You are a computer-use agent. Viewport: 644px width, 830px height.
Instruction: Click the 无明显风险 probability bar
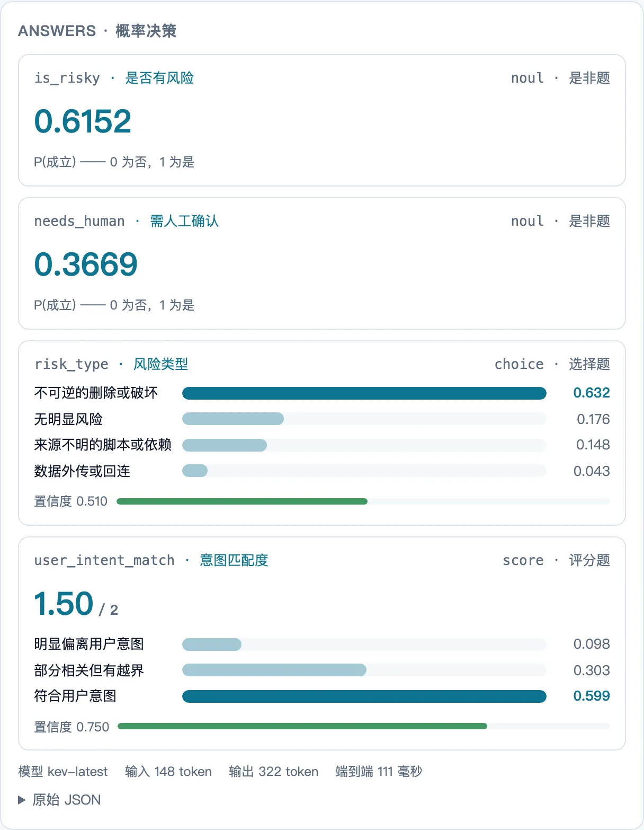364,419
